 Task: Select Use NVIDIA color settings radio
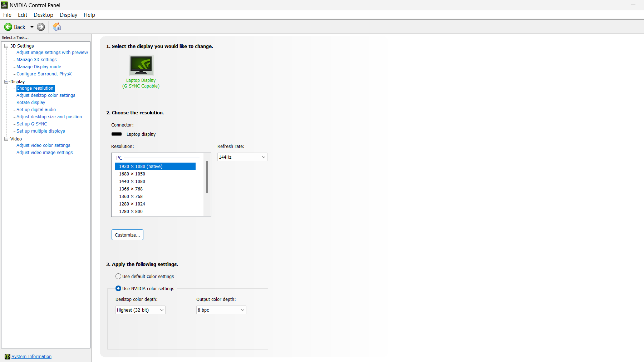pos(118,288)
